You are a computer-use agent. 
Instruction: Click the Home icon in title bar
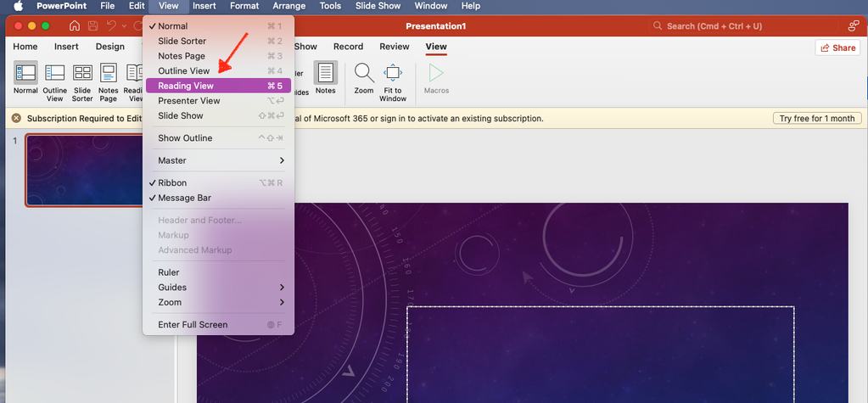[x=75, y=26]
